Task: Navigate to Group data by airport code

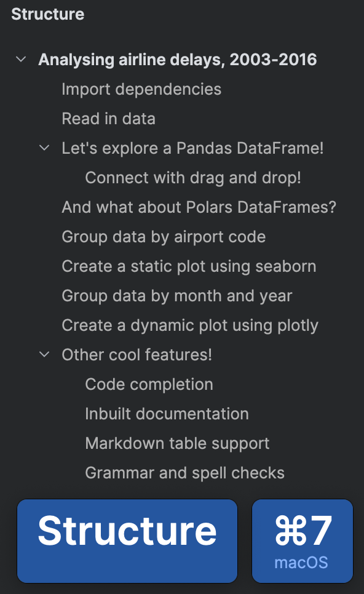Action: (x=164, y=237)
